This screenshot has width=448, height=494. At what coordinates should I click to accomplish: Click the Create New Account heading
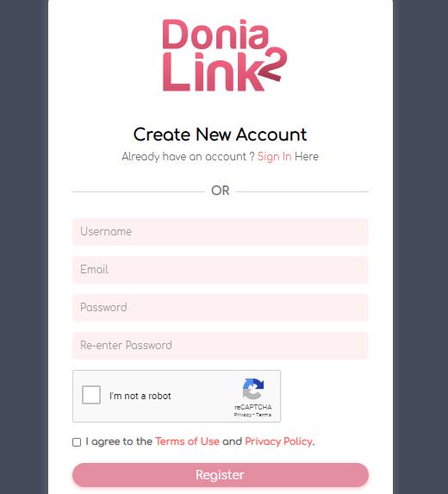coord(220,134)
